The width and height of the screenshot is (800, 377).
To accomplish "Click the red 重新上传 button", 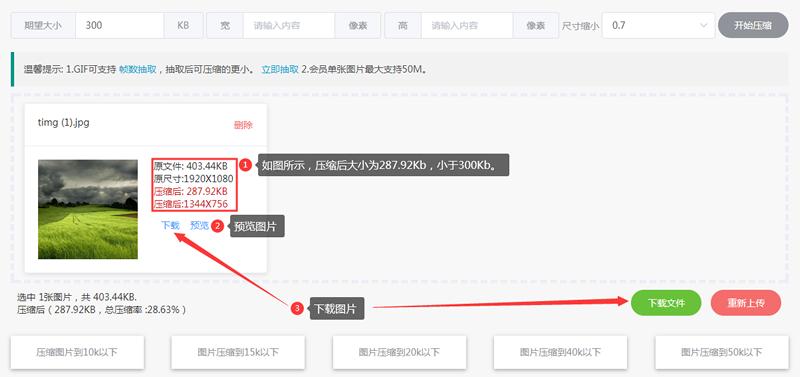I will [746, 303].
